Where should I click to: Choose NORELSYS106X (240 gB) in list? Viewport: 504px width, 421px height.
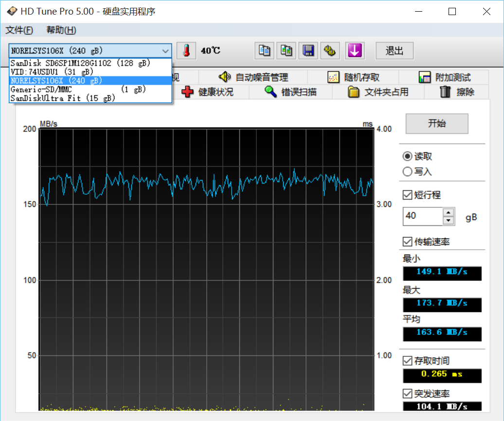click(x=90, y=80)
